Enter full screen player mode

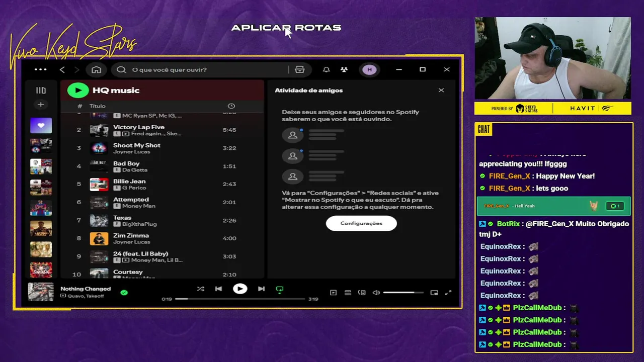click(x=448, y=293)
